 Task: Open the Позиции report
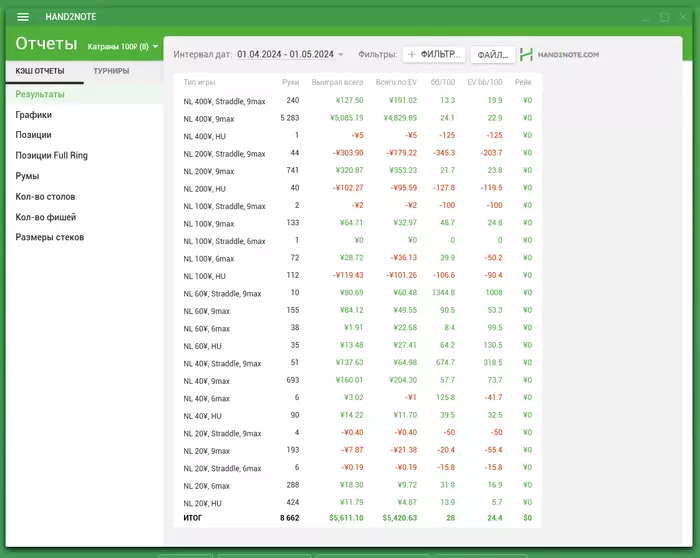[x=84, y=135]
